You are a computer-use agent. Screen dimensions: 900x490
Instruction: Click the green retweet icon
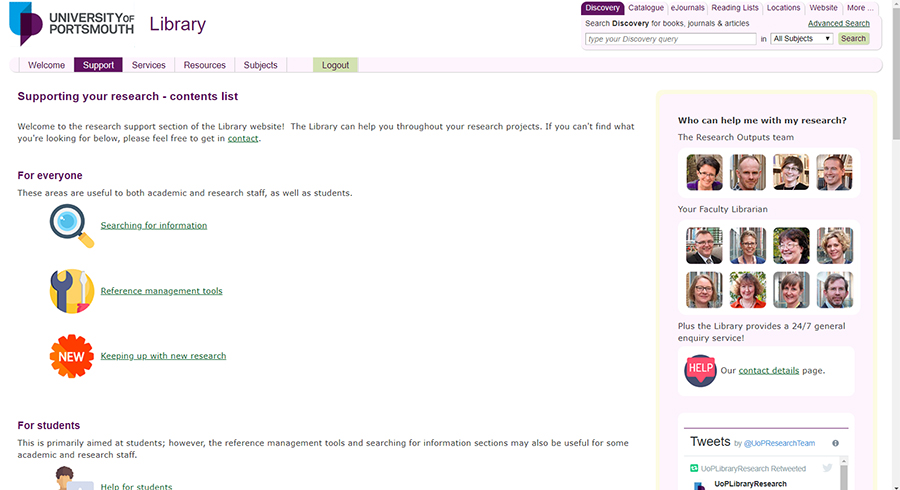pos(692,468)
